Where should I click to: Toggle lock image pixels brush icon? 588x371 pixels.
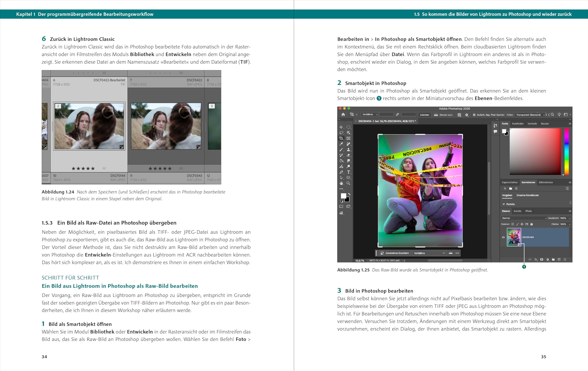tap(517, 224)
